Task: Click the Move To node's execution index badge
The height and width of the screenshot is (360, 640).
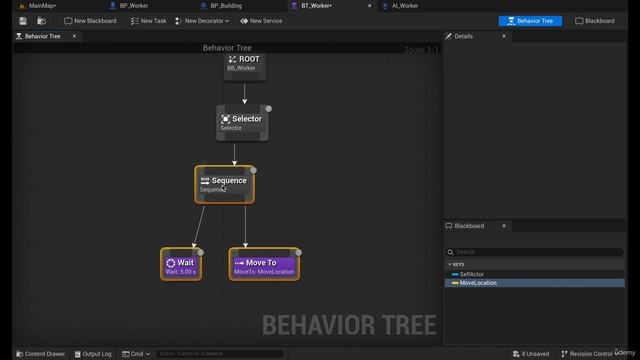Action: 298,253
